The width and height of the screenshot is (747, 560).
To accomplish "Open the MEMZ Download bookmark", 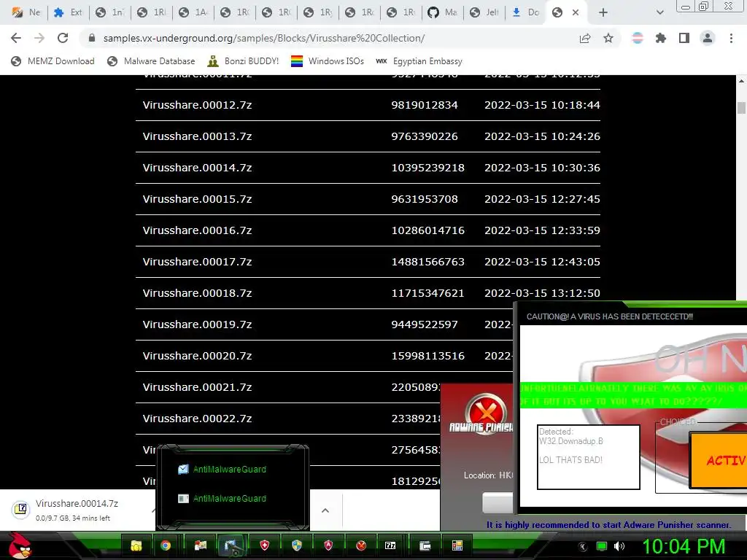I will [x=53, y=61].
